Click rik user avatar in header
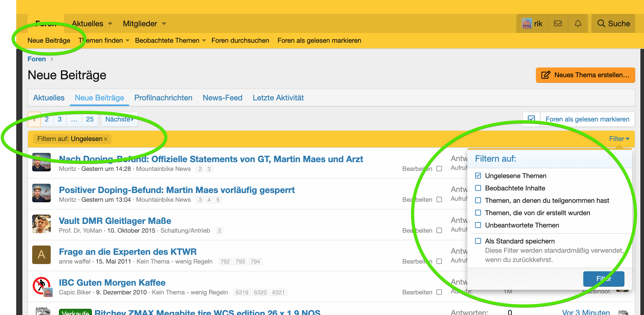The width and height of the screenshot is (644, 315). pyautogui.click(x=527, y=23)
